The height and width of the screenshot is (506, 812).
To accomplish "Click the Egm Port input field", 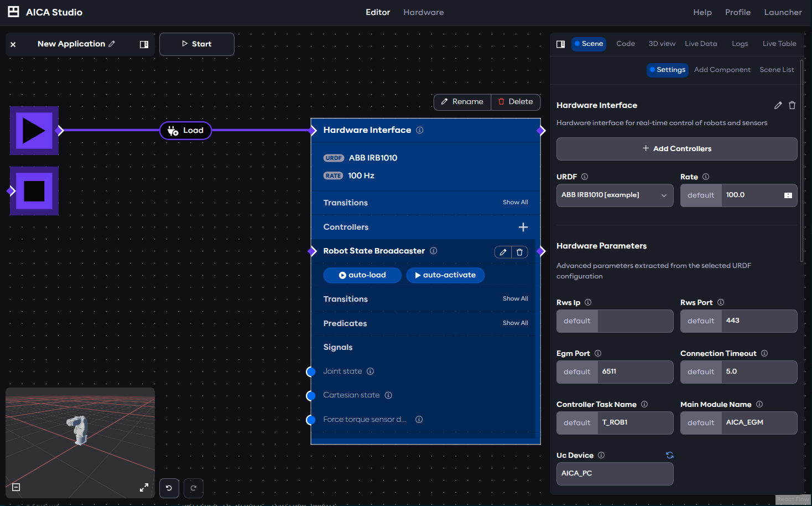I will pos(635,372).
